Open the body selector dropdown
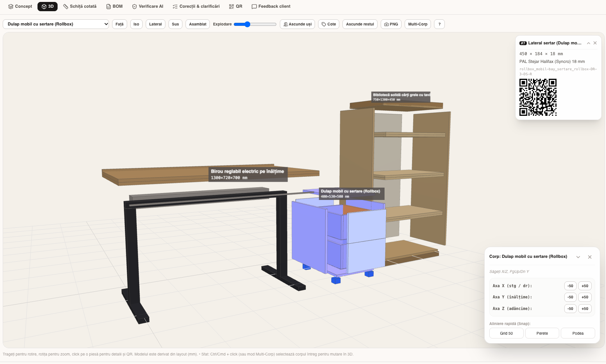The height and width of the screenshot is (364, 606). pyautogui.click(x=56, y=24)
